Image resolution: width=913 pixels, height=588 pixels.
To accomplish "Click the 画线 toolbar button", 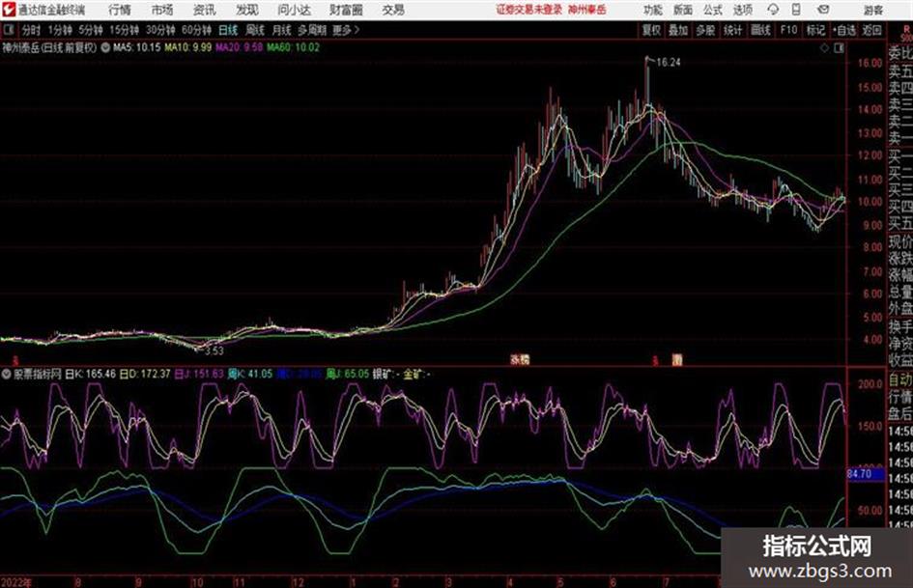I will click(760, 30).
